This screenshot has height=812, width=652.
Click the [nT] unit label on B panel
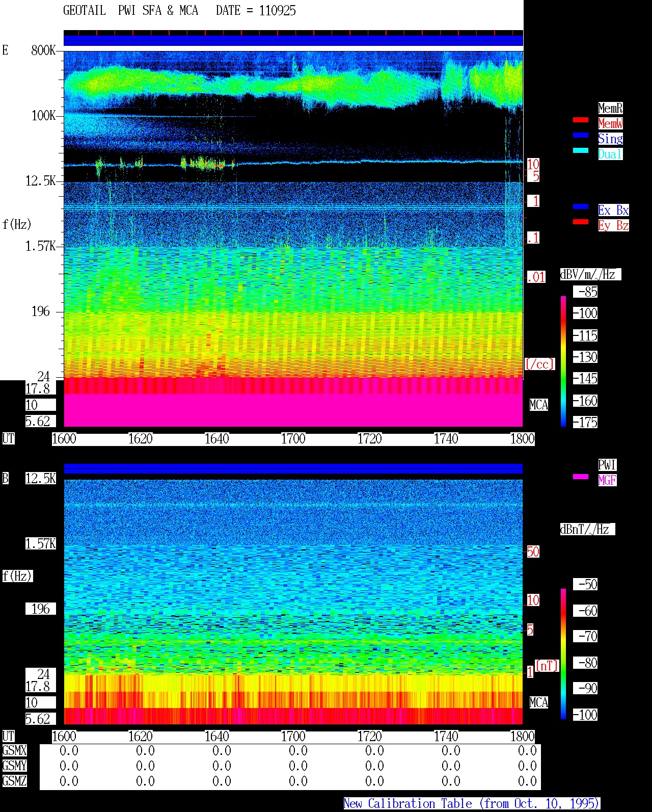pos(547,666)
